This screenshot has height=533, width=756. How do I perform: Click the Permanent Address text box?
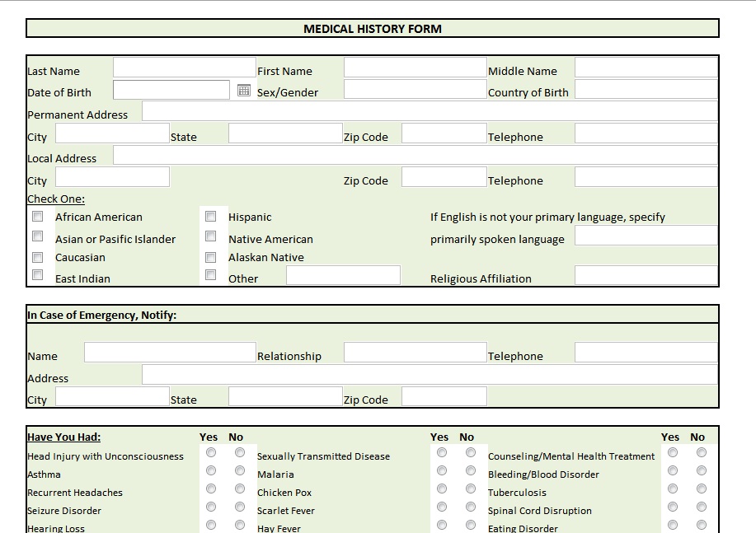pyautogui.click(x=429, y=112)
